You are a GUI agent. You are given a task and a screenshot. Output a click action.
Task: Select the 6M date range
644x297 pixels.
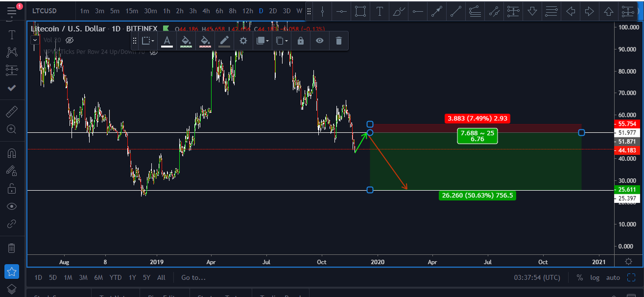[98, 278]
